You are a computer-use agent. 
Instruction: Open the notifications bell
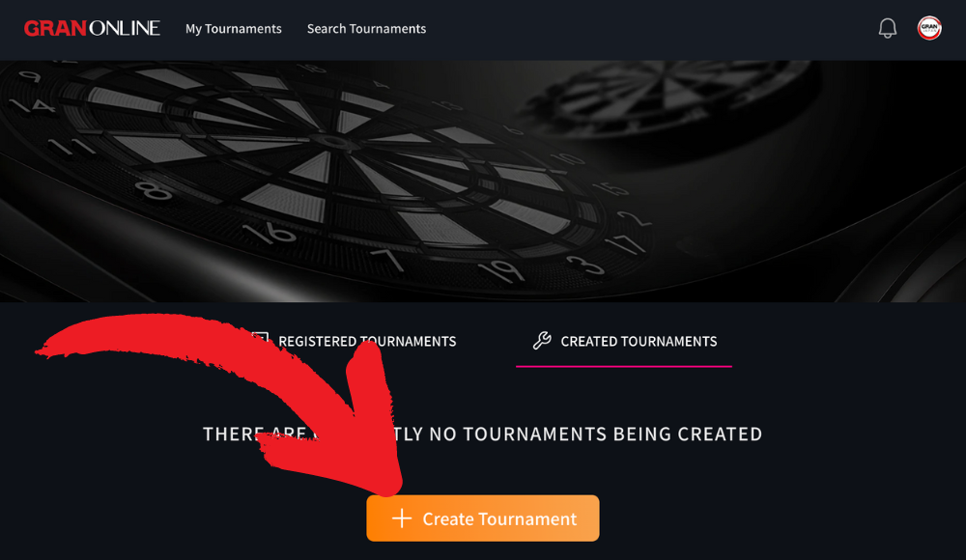(x=887, y=28)
